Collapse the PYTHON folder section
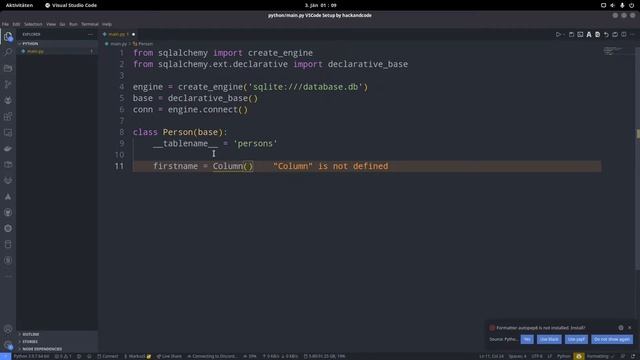The width and height of the screenshot is (640, 360). (x=57, y=44)
